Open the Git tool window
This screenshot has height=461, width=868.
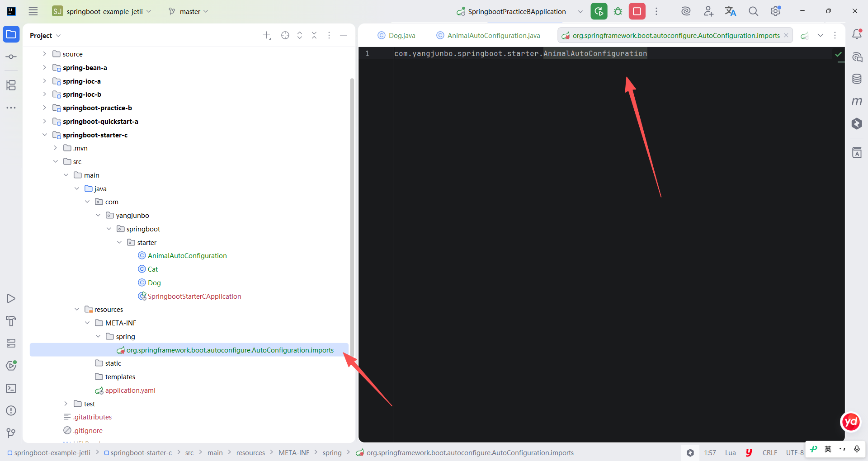coord(11,433)
